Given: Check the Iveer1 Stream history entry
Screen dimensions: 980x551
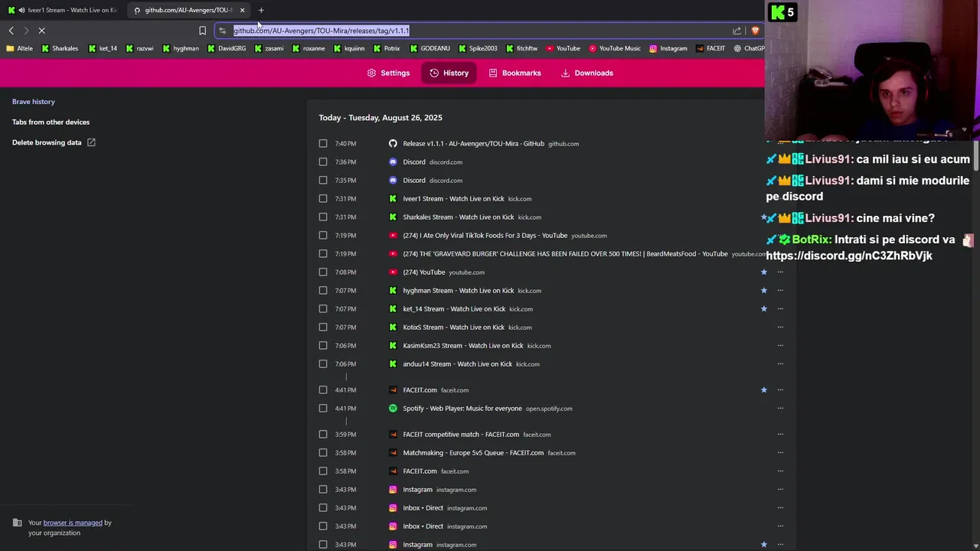Looking at the screenshot, I should (x=323, y=199).
